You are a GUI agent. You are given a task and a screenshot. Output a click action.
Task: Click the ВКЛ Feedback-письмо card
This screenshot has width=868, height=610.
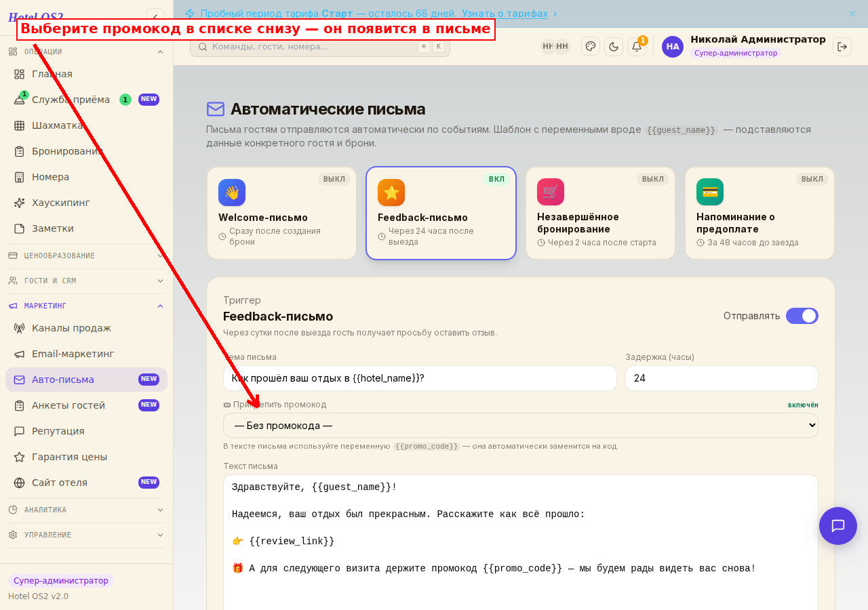(441, 213)
